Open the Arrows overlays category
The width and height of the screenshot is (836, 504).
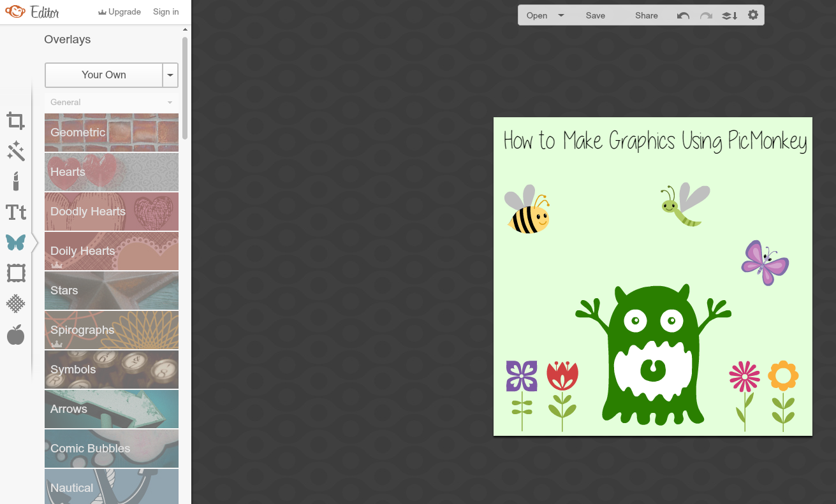[x=112, y=409]
